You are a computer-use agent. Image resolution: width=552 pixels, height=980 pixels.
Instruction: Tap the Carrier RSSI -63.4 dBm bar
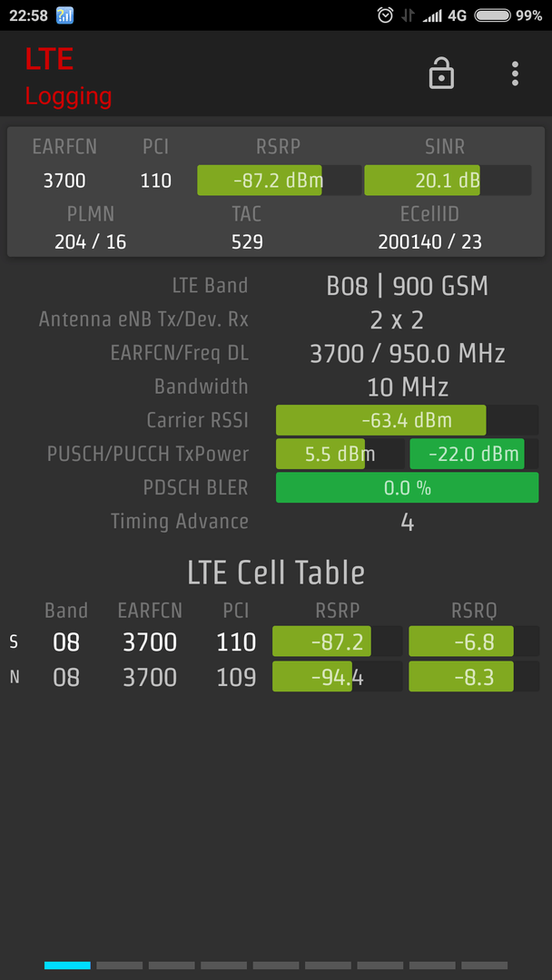click(406, 420)
